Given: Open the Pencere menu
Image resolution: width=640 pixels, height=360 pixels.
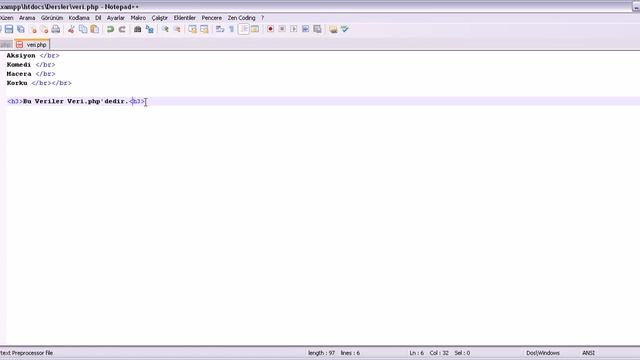Looking at the screenshot, I should (211, 18).
